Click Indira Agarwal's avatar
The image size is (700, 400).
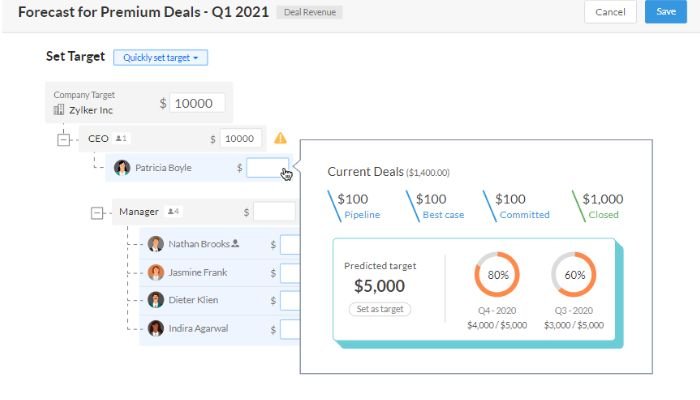(x=155, y=329)
